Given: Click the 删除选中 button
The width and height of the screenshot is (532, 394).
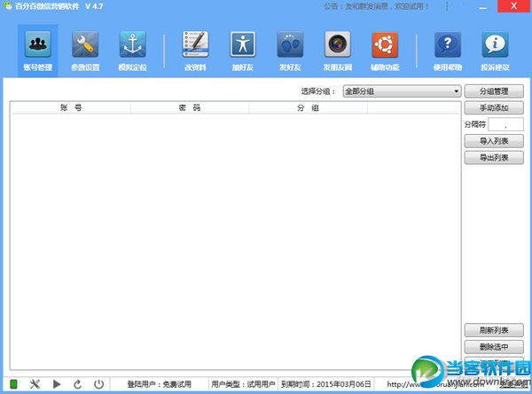Looking at the screenshot, I should point(494,347).
